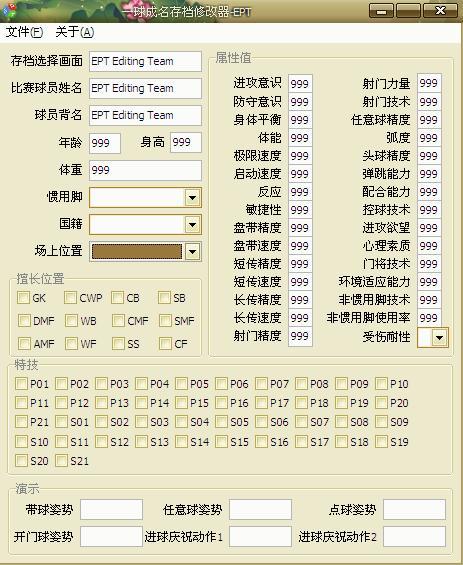Enable the SS position checkbox
Image resolution: width=463 pixels, height=565 pixels.
tap(118, 343)
